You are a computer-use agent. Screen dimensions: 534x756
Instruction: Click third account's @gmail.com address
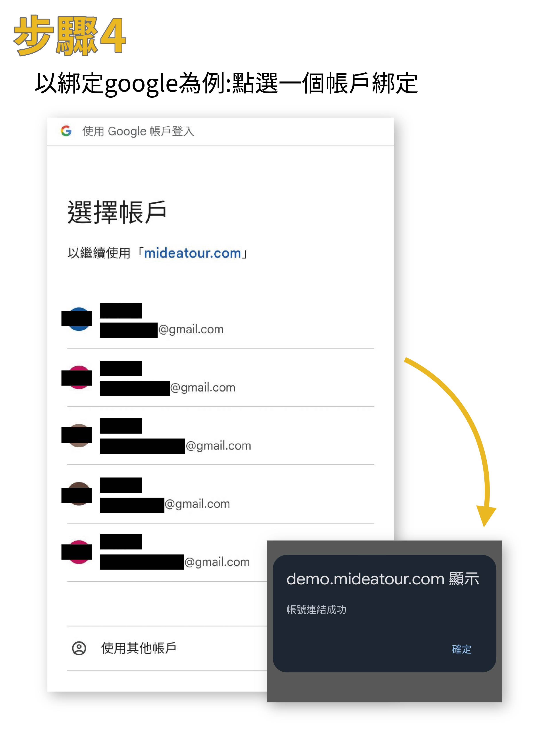(x=218, y=446)
